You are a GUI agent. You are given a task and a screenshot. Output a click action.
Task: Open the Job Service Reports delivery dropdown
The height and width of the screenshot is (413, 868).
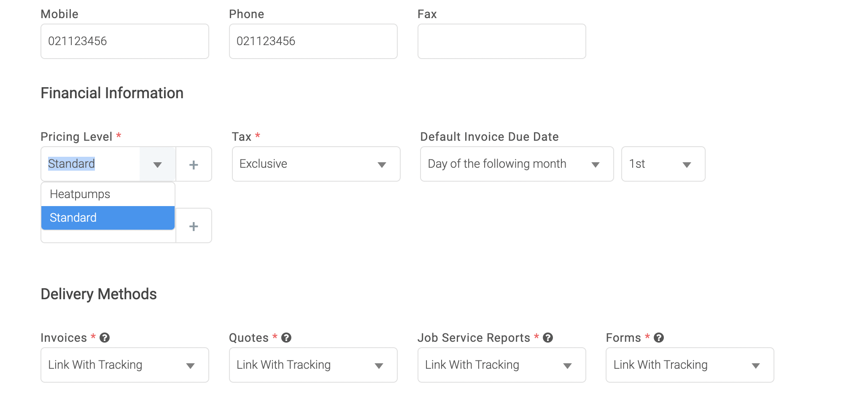pyautogui.click(x=501, y=365)
